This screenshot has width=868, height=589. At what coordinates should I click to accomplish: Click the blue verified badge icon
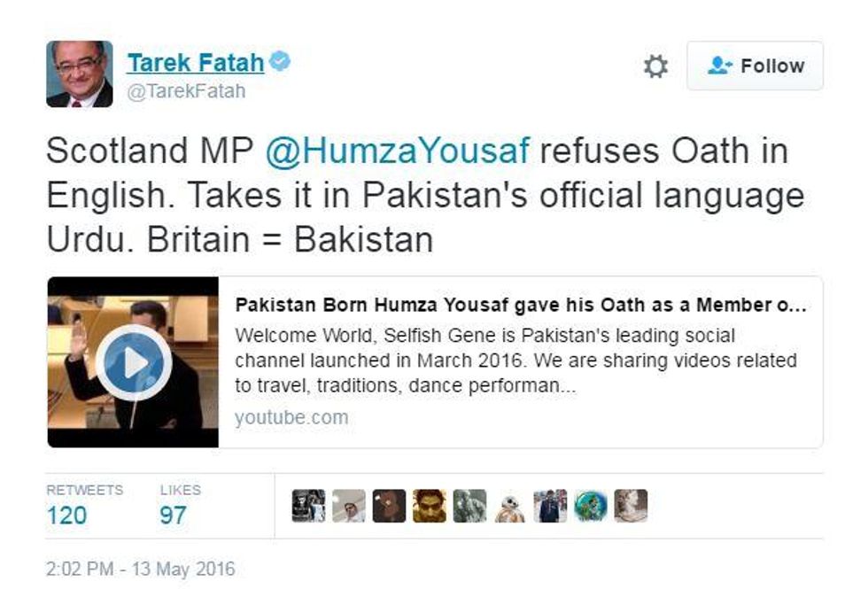(280, 61)
